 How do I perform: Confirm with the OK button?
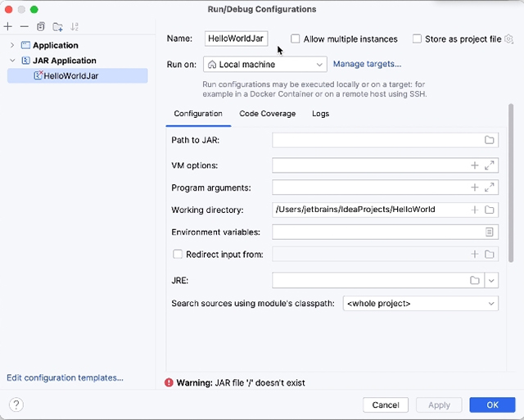(492, 405)
